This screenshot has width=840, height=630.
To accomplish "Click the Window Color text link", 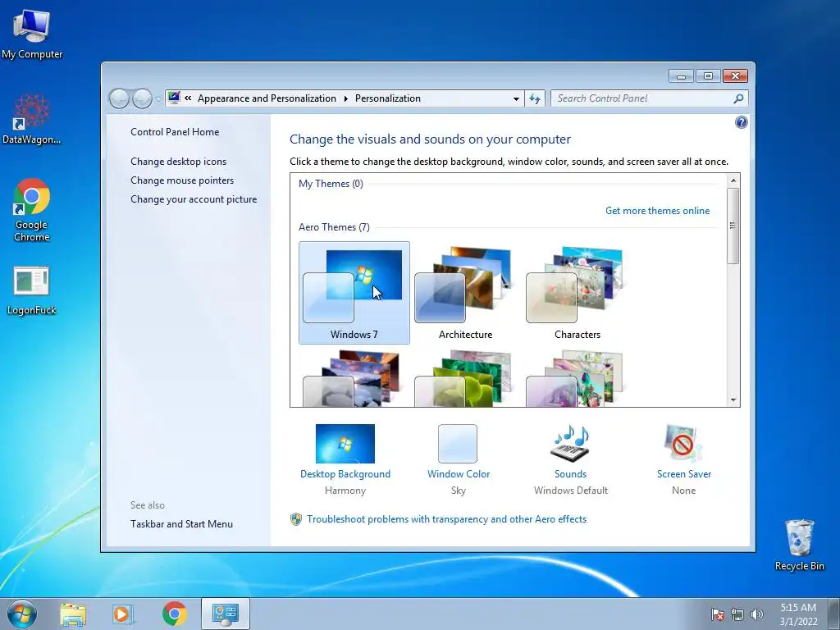I will pyautogui.click(x=459, y=474).
